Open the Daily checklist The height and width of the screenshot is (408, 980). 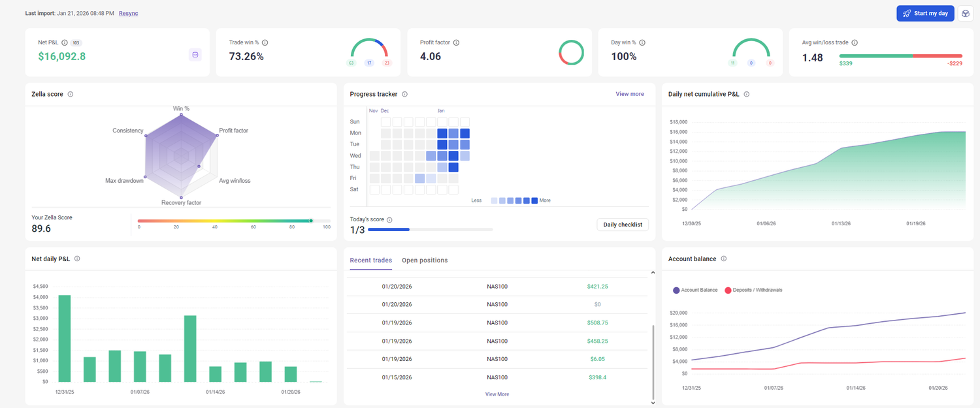point(622,225)
